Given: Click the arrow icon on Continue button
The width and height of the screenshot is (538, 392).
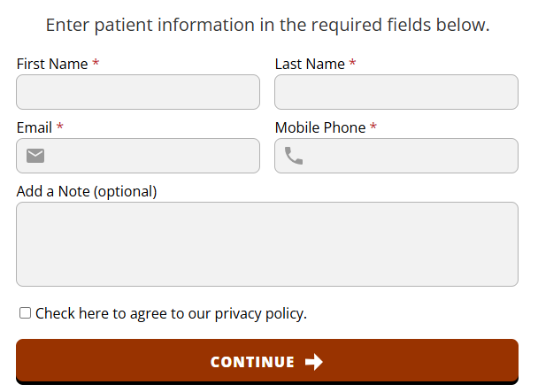Looking at the screenshot, I should pos(314,361).
